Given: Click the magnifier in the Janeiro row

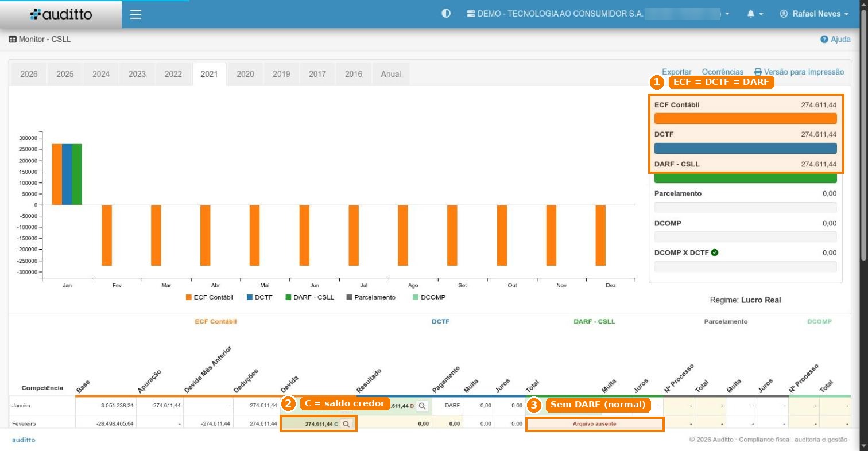Looking at the screenshot, I should pos(422,406).
